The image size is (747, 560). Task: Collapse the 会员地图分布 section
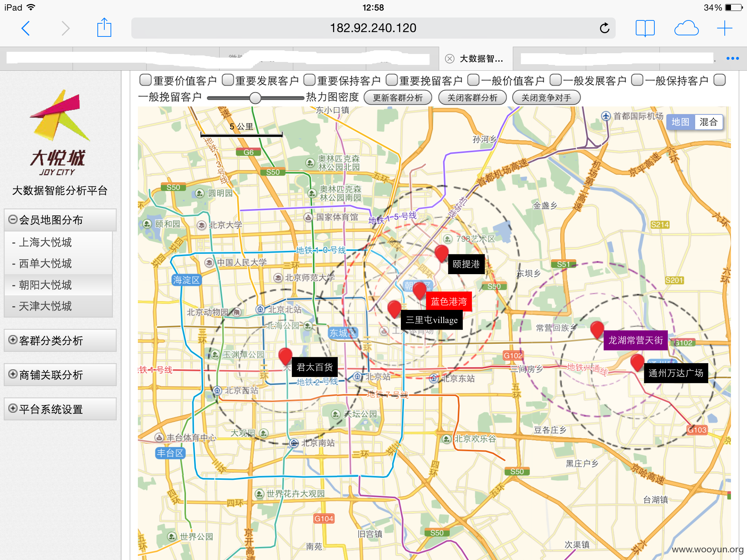coord(60,220)
